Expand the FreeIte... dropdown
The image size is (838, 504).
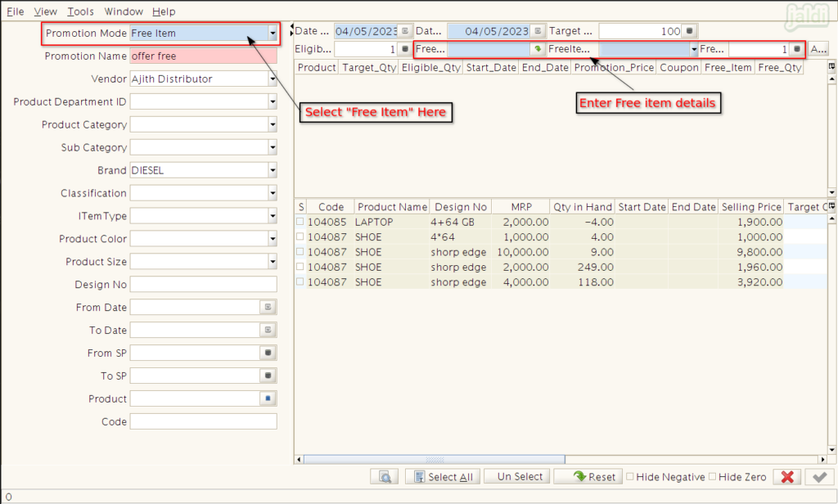(x=694, y=49)
